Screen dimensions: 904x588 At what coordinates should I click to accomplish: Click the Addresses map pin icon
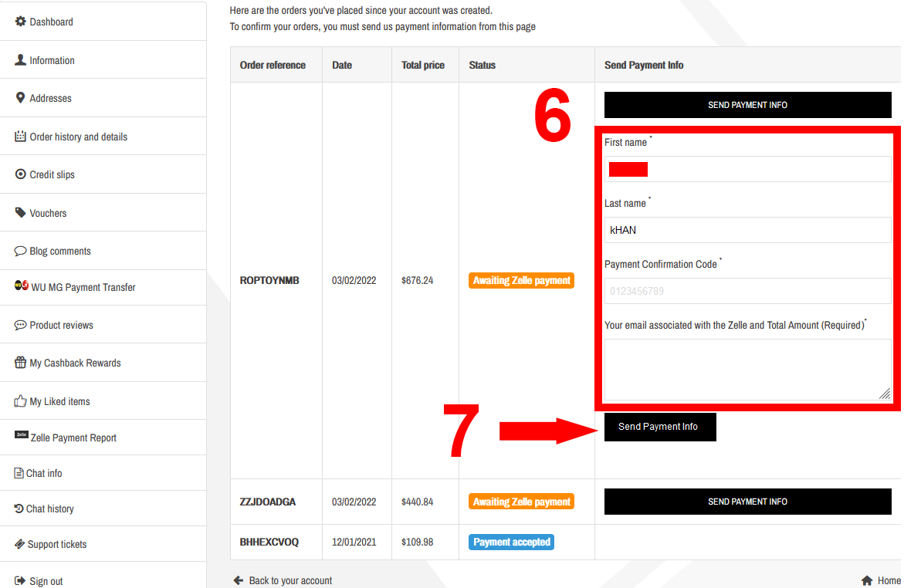click(21, 98)
